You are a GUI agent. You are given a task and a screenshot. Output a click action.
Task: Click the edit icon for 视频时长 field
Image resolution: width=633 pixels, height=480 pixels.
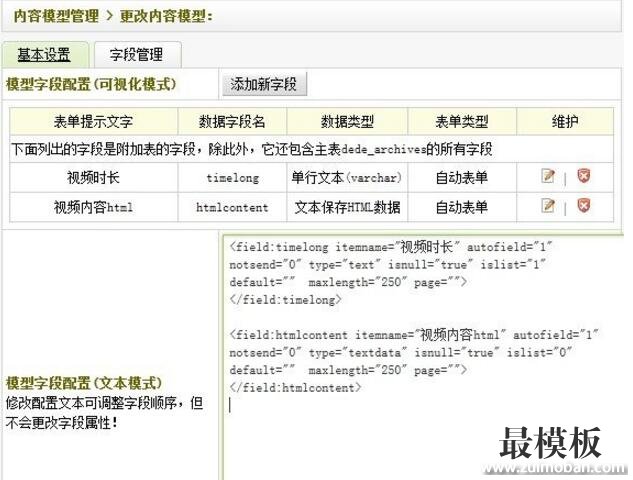tap(548, 177)
